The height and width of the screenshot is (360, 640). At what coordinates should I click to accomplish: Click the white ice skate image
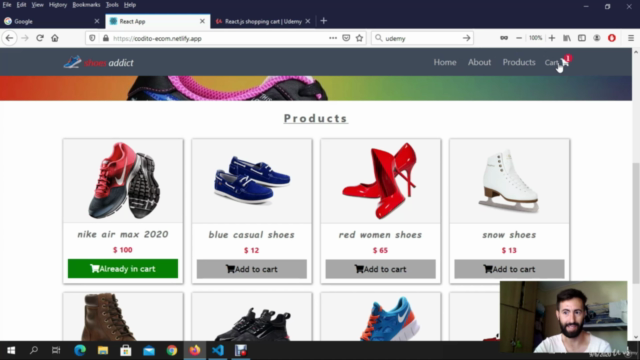509,181
